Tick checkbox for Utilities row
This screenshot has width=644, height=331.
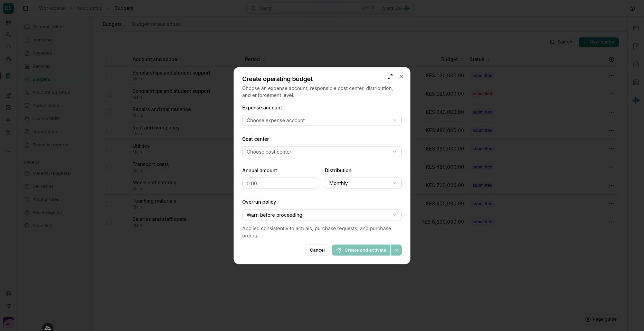point(109,149)
